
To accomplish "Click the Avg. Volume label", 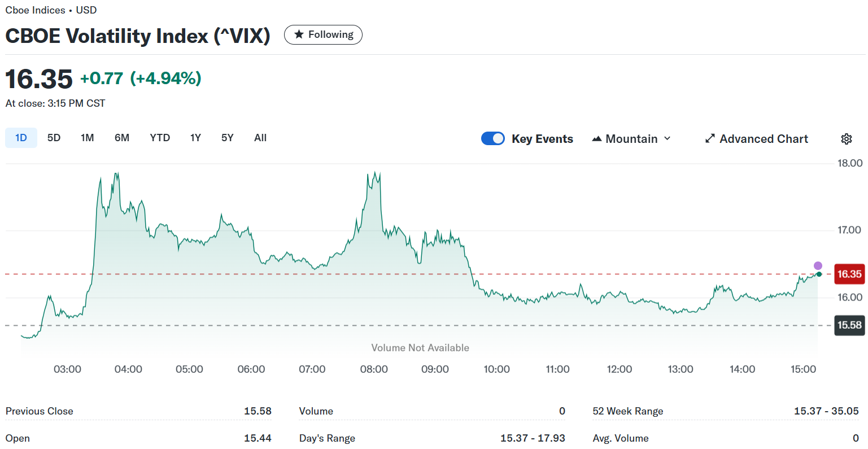I will [621, 438].
